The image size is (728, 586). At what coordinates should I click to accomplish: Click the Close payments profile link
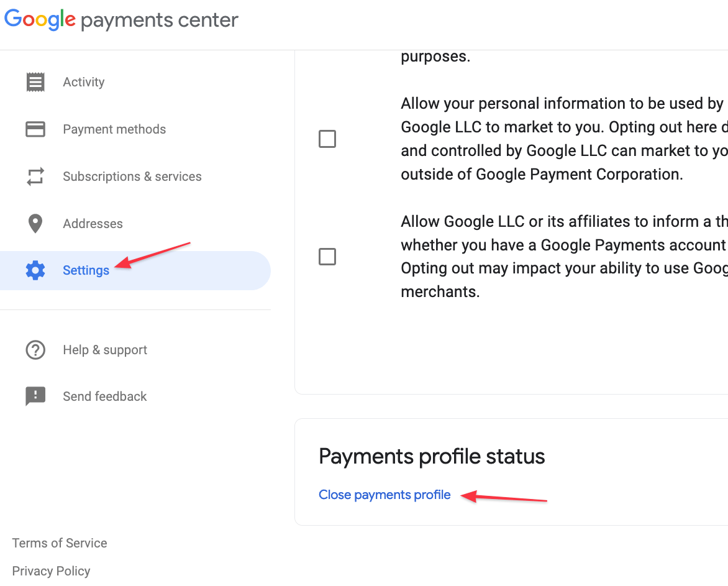[384, 495]
